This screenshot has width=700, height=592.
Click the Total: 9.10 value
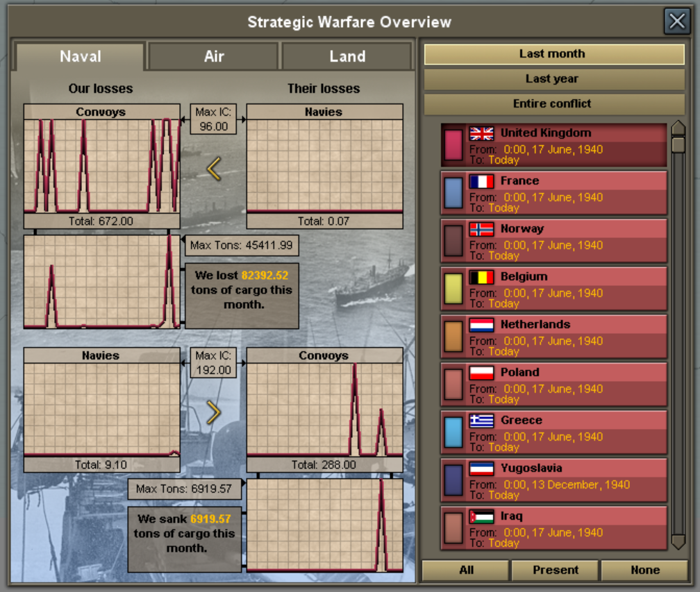click(101, 465)
